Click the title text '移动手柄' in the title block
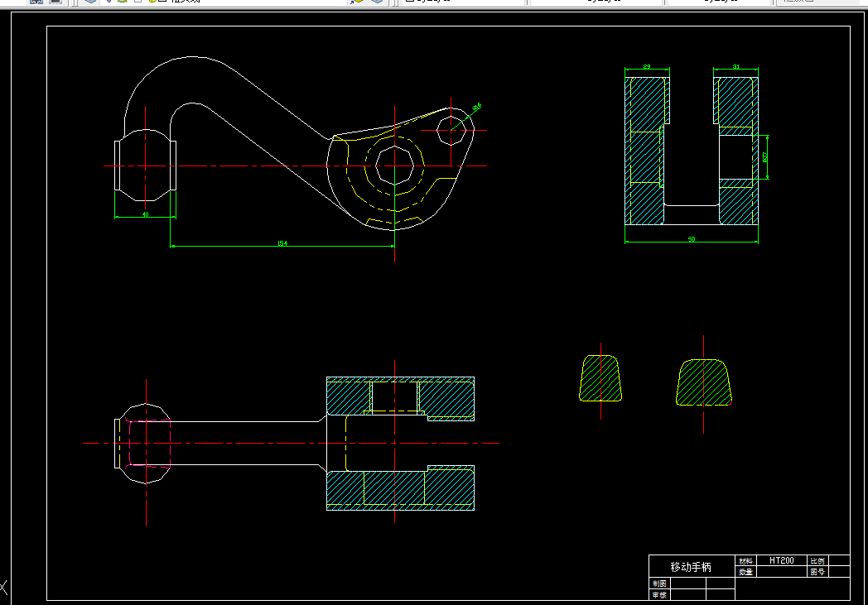 coord(690,567)
